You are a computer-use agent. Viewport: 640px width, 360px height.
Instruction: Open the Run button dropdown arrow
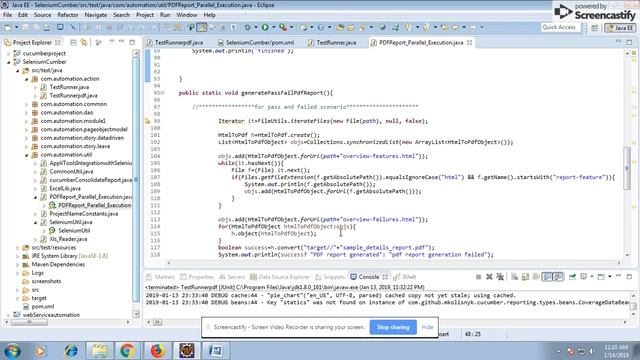[x=273, y=27]
